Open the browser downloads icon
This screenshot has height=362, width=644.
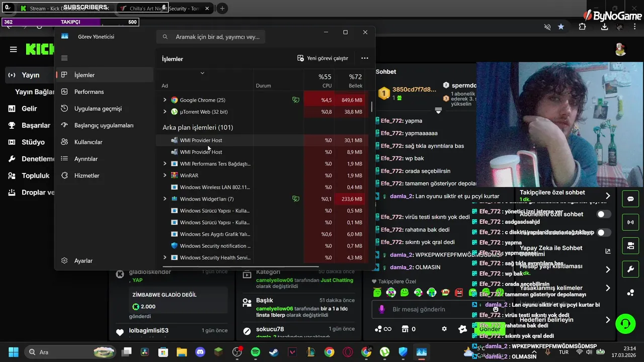605,27
